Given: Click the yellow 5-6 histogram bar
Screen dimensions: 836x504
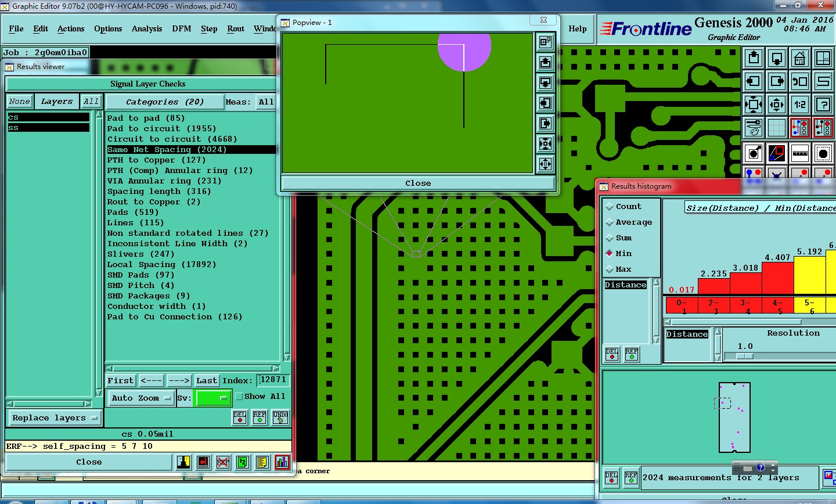Looking at the screenshot, I should [x=809, y=275].
